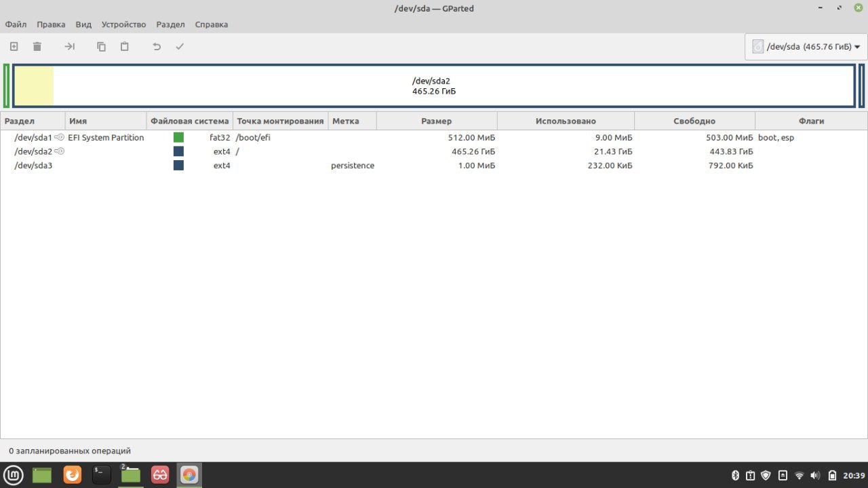Click the 21.43 ГиБ used value
The image size is (868, 488).
coord(613,151)
